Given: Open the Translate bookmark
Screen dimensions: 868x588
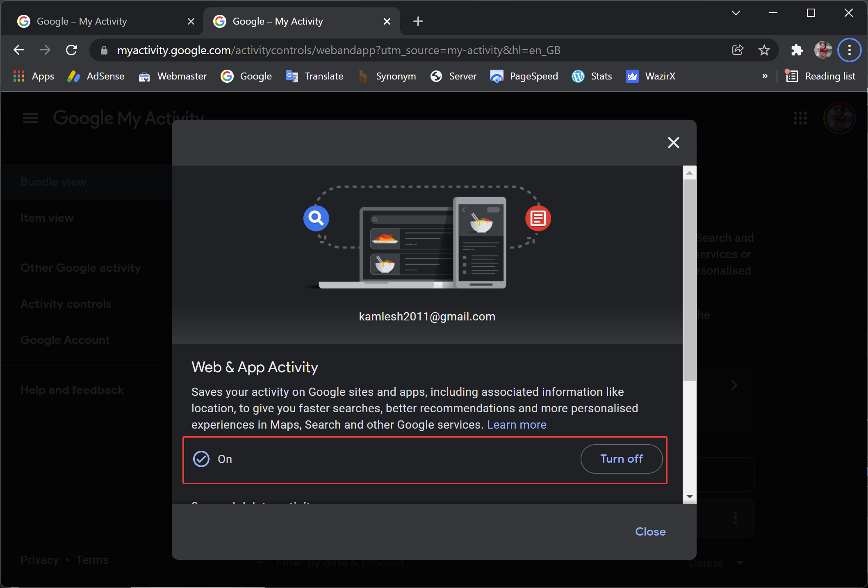Looking at the screenshot, I should 314,76.
